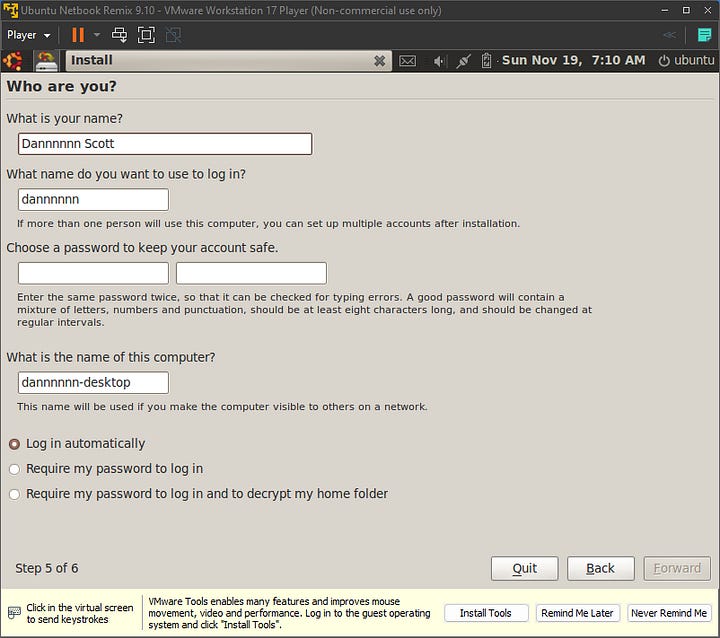Focus the first password field
The height and width of the screenshot is (638, 720).
93,273
